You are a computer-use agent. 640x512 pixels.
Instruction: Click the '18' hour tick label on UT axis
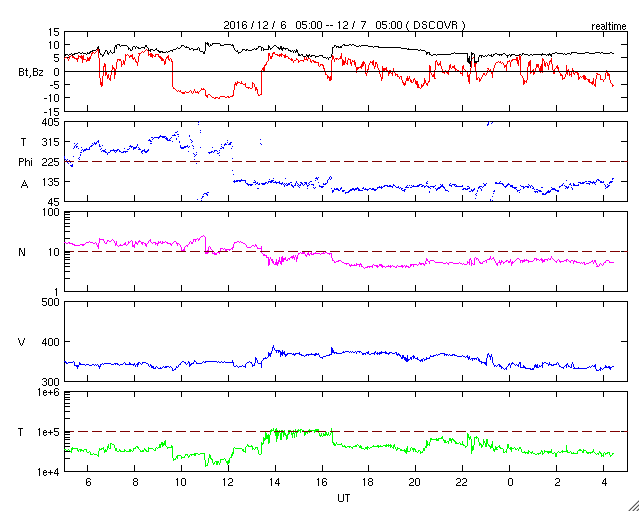(x=368, y=482)
